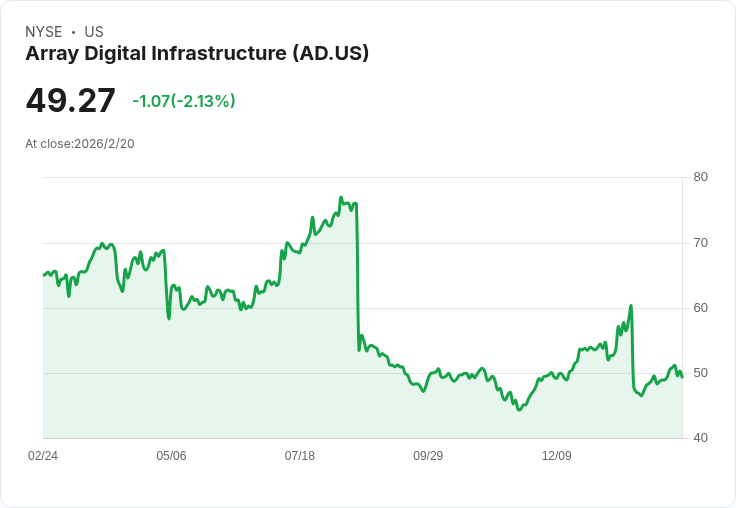Open the Array Digital Infrastructure (AD.US) title
The height and width of the screenshot is (508, 736).
coord(197,53)
